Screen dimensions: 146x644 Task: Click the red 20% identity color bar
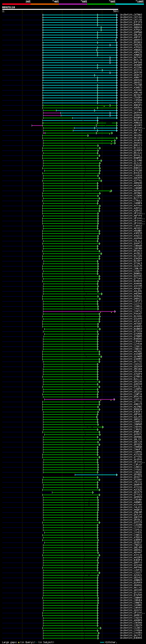coord(16,4)
